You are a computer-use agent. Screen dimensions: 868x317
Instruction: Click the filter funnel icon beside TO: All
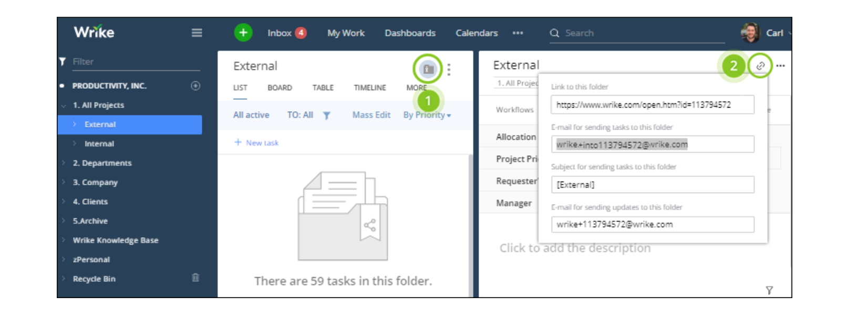pos(326,115)
